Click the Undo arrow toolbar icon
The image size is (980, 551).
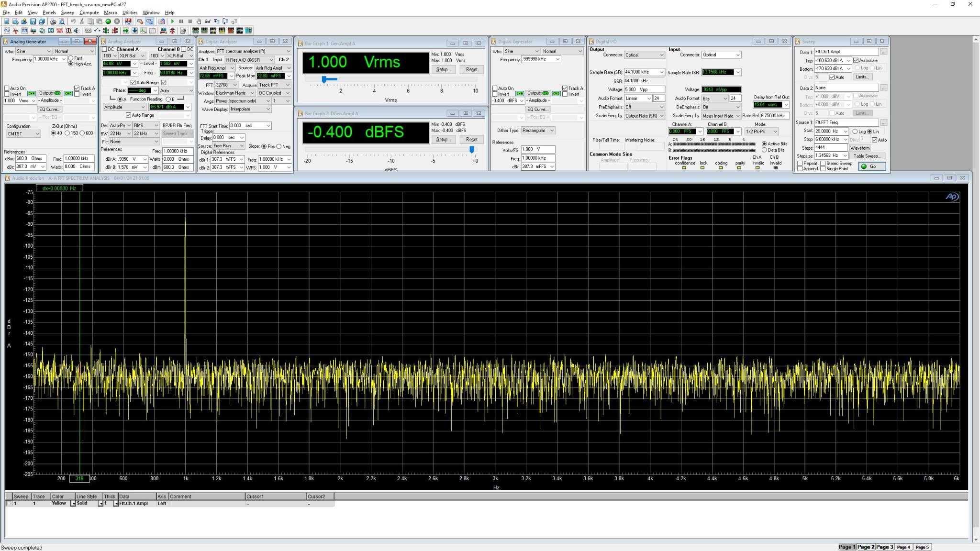click(73, 21)
